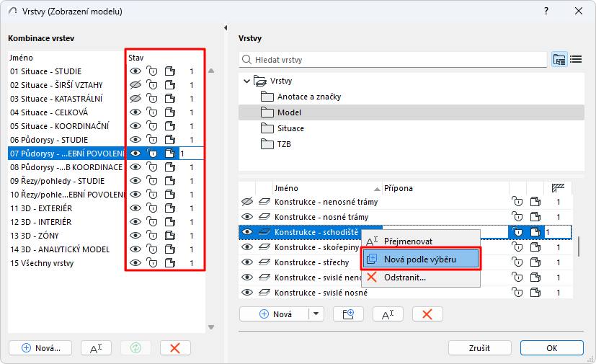596x364 pixels.
Task: Select the Situace folder in the tree
Action: point(290,128)
